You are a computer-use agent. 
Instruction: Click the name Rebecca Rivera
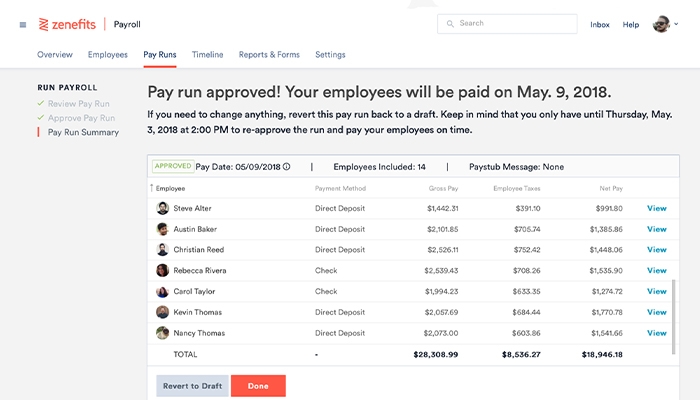click(x=200, y=271)
